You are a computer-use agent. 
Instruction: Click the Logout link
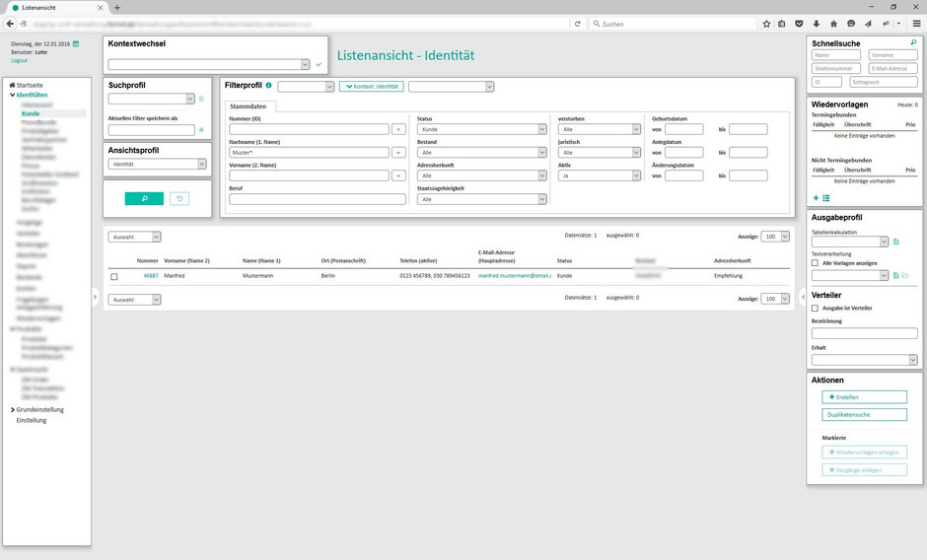tap(20, 60)
